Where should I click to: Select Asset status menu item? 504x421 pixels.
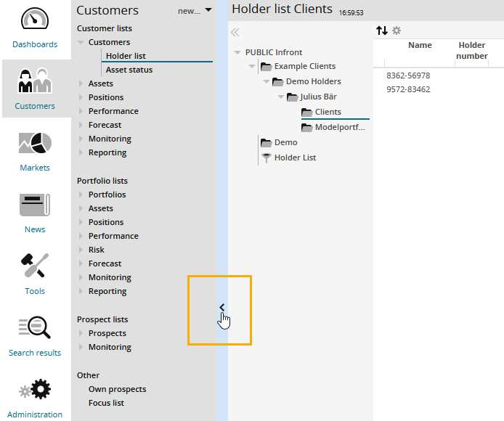click(129, 70)
